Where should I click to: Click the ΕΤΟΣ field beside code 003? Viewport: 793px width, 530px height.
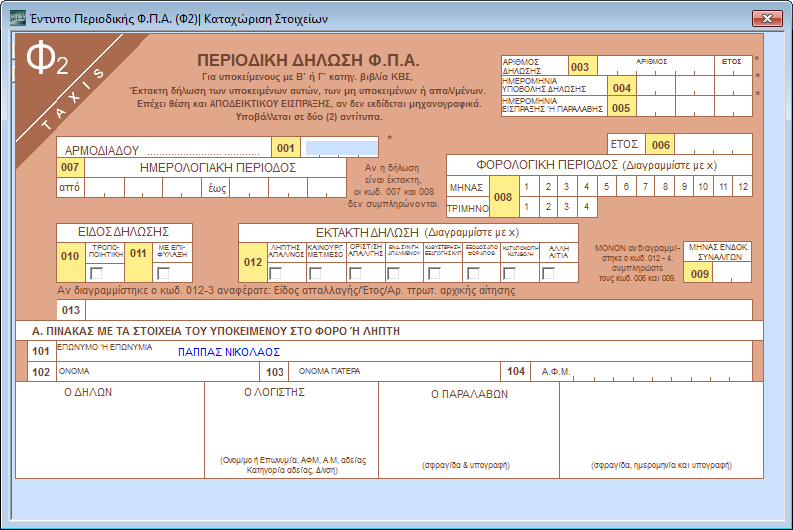[x=733, y=66]
